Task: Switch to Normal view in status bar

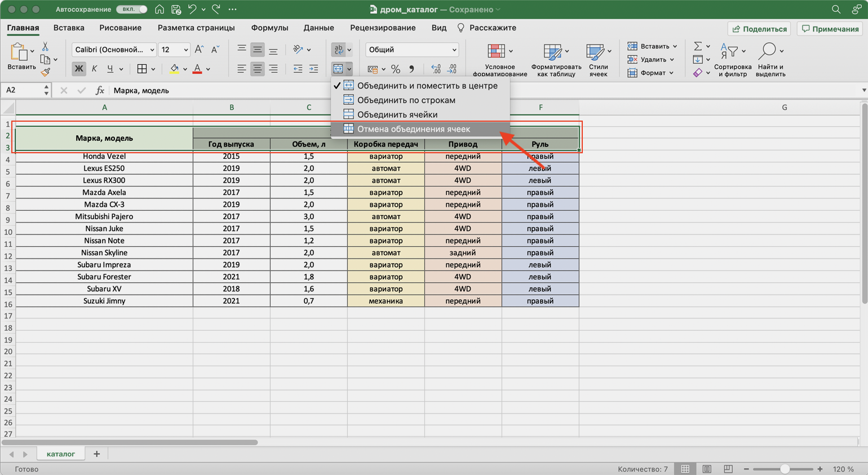Action: point(685,469)
